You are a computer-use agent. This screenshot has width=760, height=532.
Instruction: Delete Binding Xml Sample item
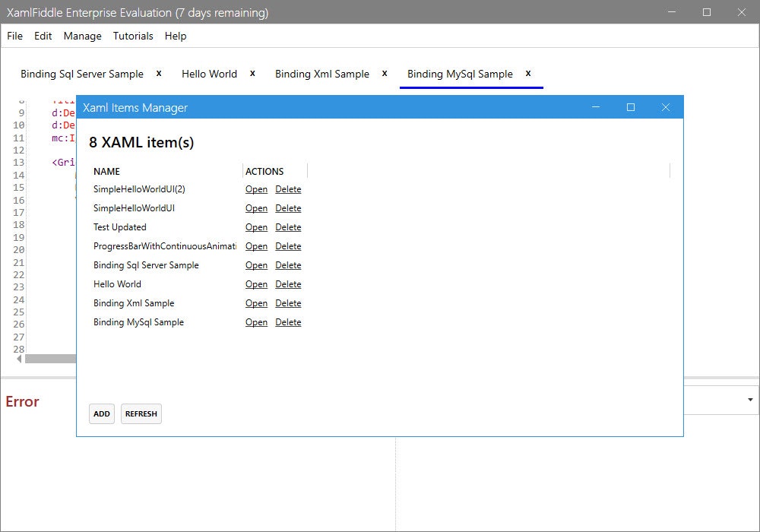(288, 302)
